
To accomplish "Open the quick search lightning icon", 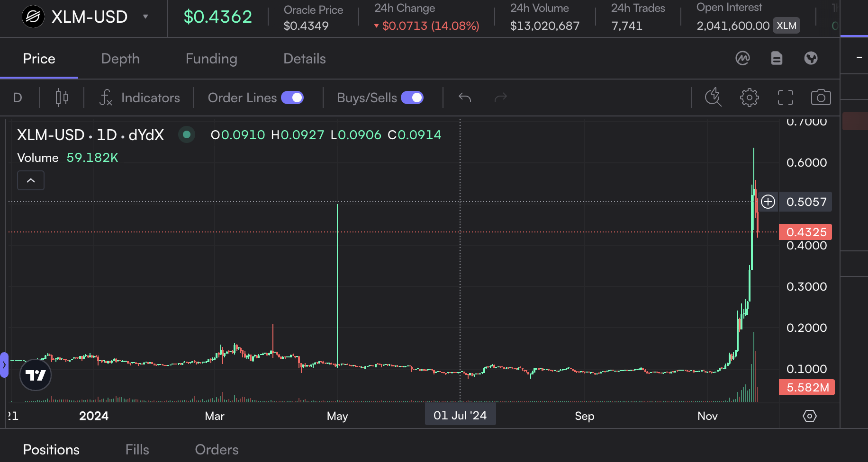I will (x=713, y=98).
